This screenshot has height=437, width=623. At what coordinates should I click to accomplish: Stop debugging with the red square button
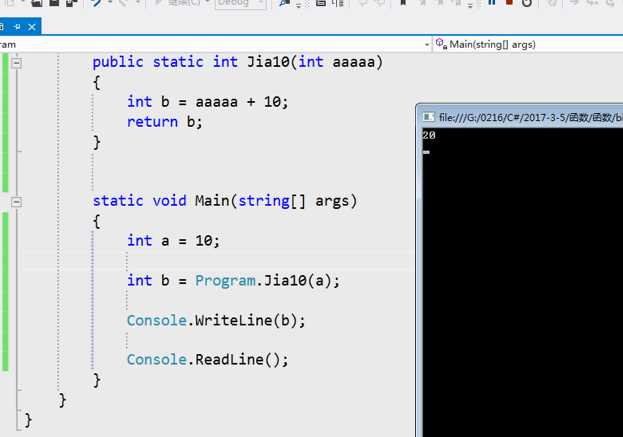point(509,3)
